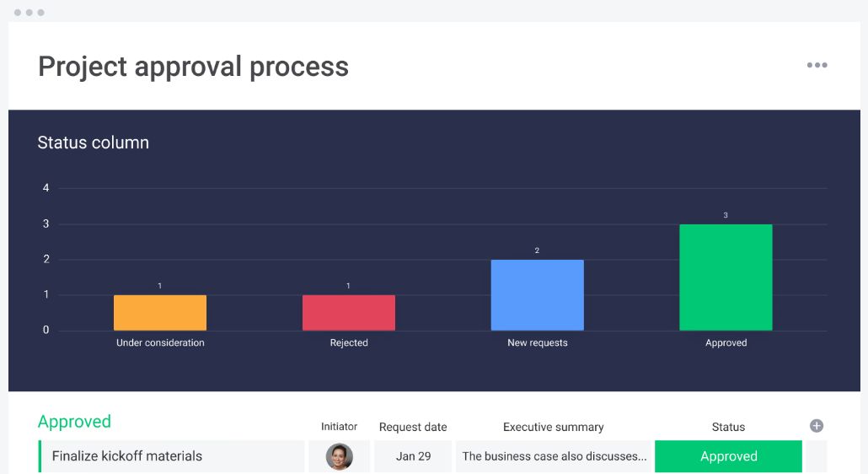Click the value label 2 above New requests bar
The width and height of the screenshot is (868, 474).
pos(537,250)
